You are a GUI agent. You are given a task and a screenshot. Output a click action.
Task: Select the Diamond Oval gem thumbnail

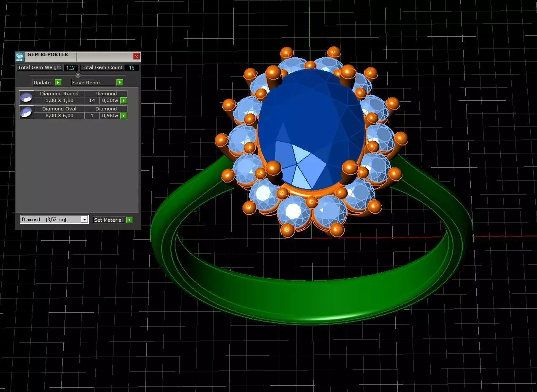[27, 112]
